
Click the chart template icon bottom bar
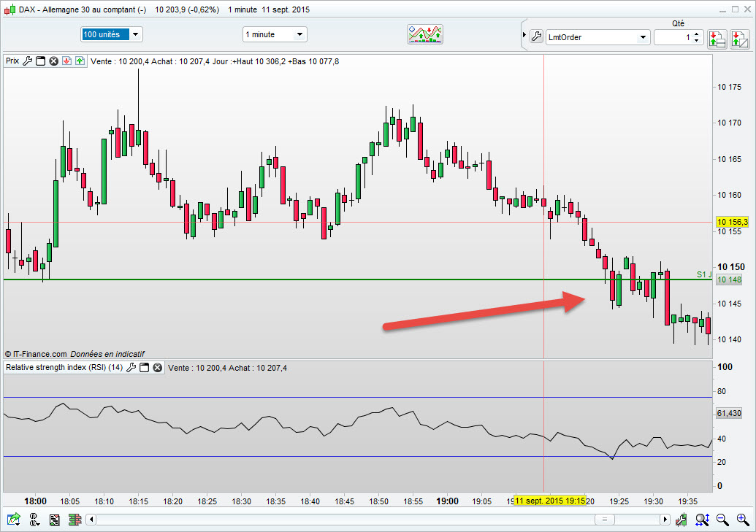pos(55,519)
